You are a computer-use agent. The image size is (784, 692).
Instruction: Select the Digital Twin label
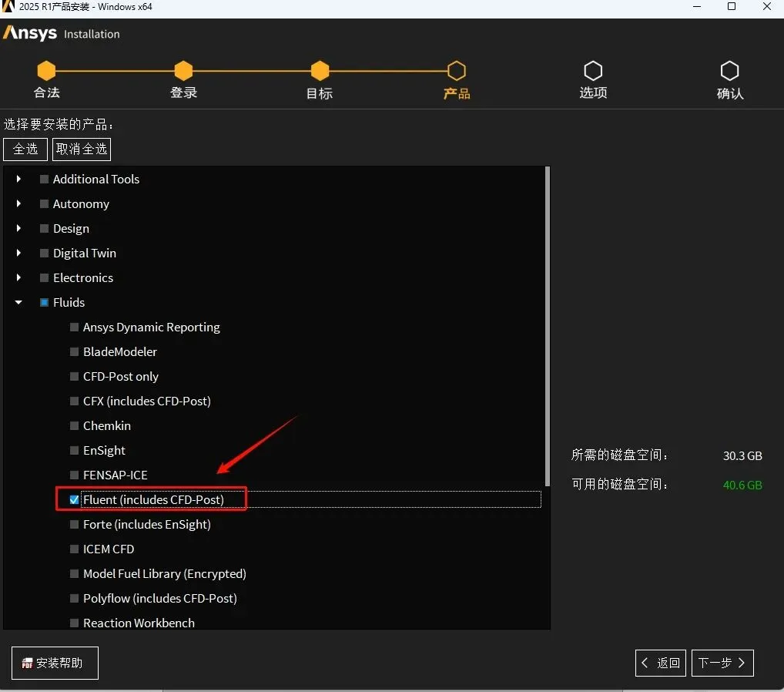pos(85,254)
